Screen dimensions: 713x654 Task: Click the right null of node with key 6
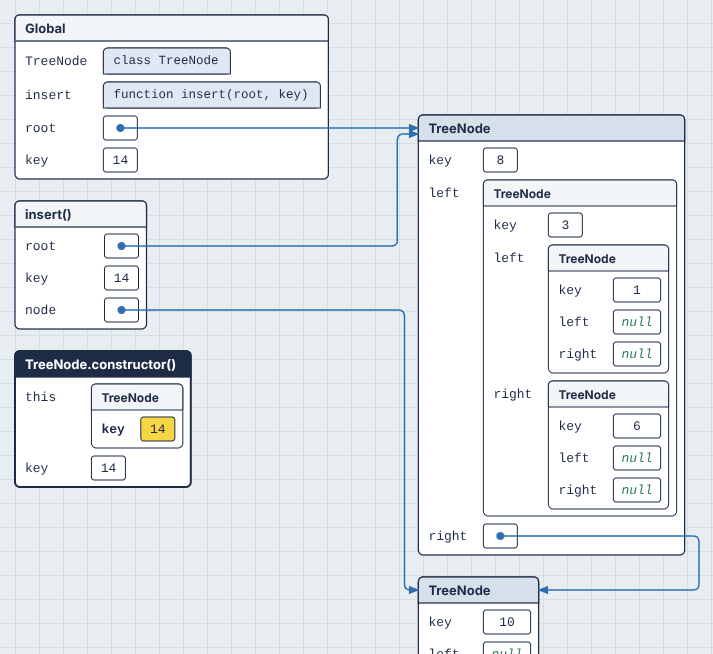(637, 490)
